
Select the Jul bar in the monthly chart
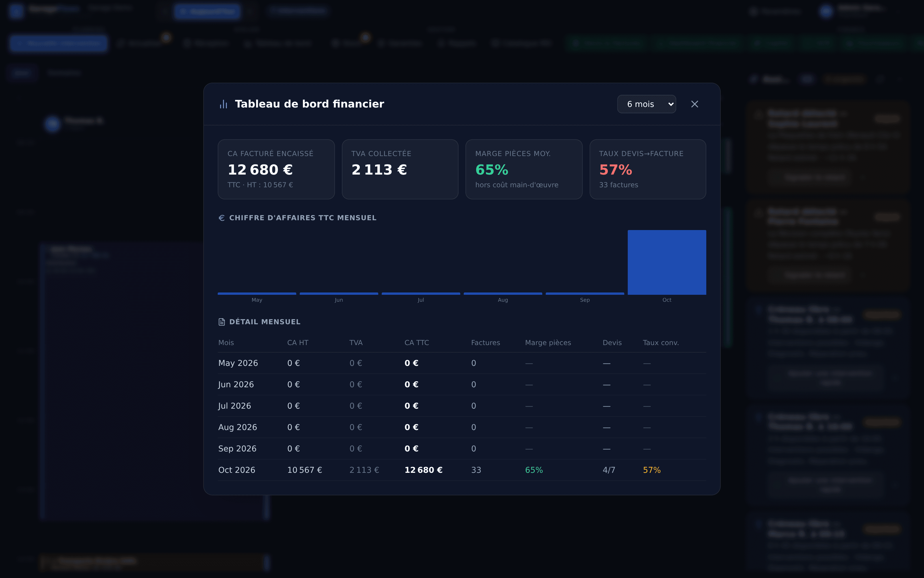coord(421,294)
